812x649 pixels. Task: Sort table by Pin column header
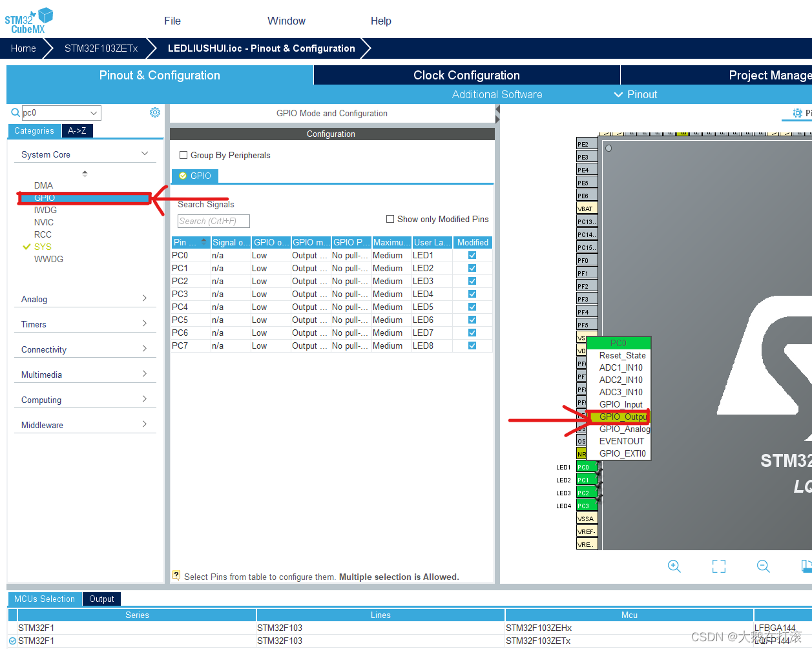pos(190,242)
